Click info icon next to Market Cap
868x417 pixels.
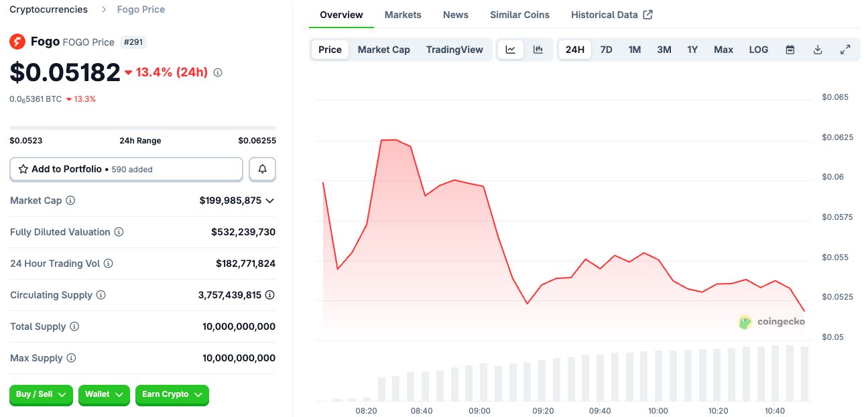(x=70, y=200)
